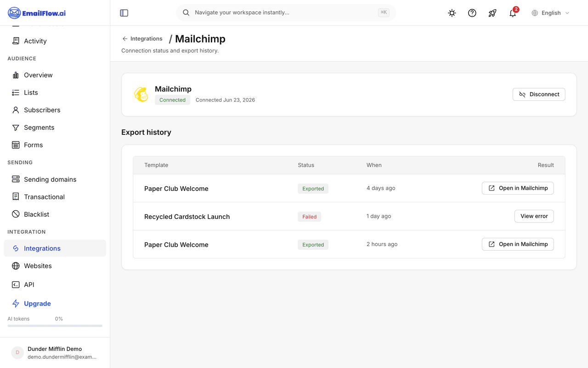
Task: Click '4 days ago' timestamp
Action: 381,188
